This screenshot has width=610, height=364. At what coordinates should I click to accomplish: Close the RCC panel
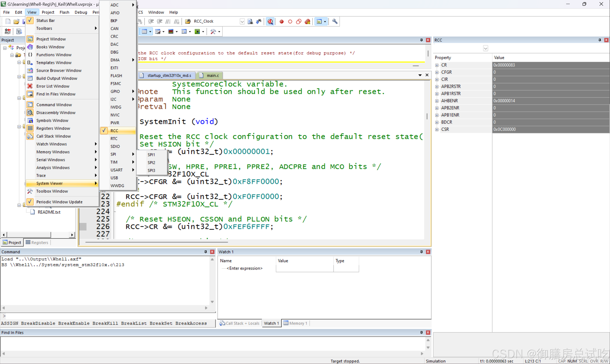pos(606,40)
